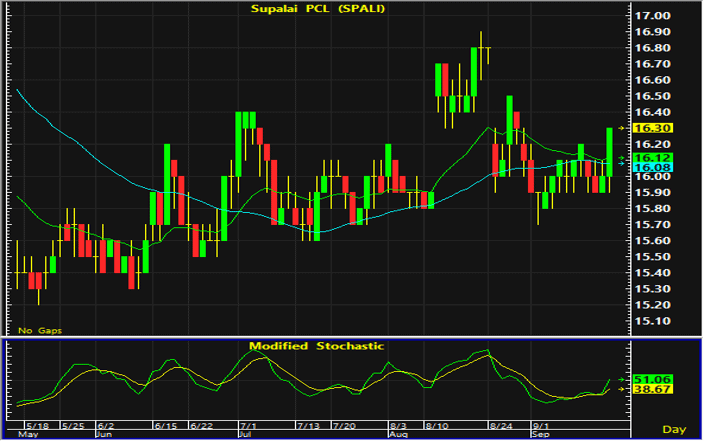Viewport: 704px width, 441px height.
Task: Click the Day timeframe label
Action: pyautogui.click(x=674, y=430)
